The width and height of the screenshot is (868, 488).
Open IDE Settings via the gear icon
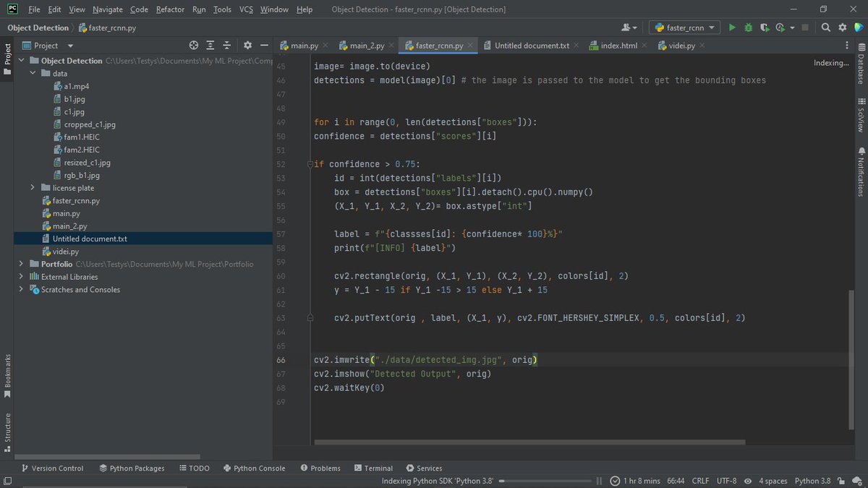(841, 27)
